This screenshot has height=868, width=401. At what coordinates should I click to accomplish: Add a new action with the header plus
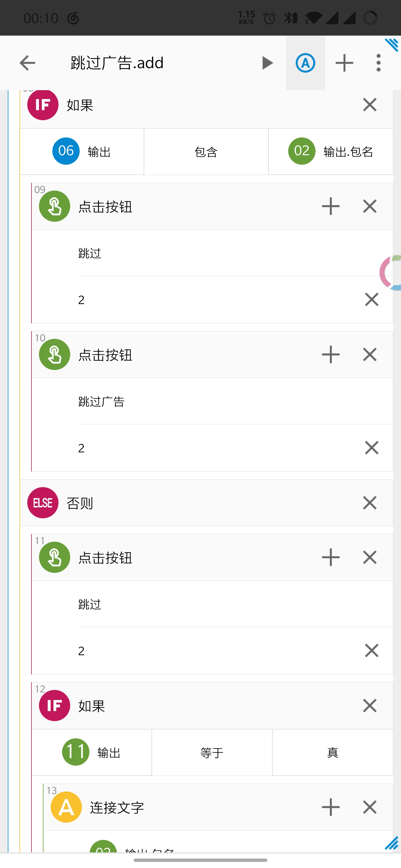point(344,63)
